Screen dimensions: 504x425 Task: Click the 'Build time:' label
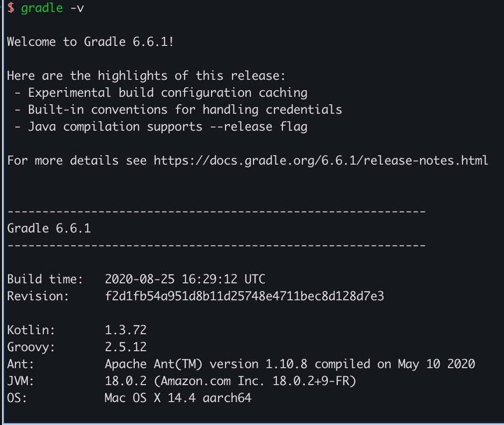[41, 279]
